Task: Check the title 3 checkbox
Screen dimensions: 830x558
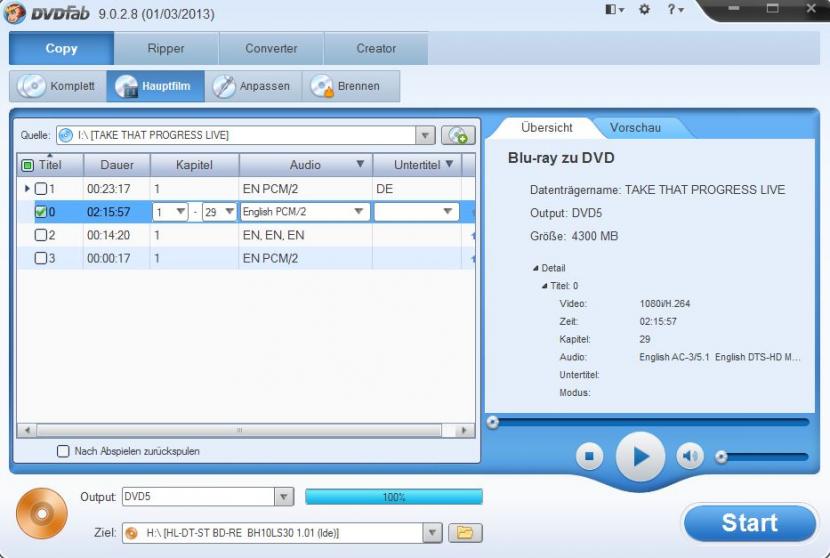Action: point(41,258)
